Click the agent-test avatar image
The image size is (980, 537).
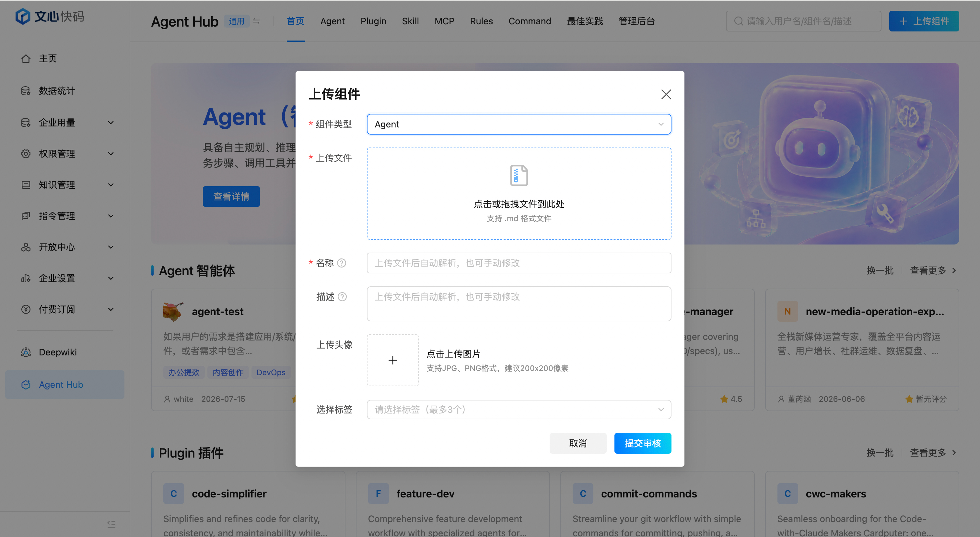click(174, 311)
